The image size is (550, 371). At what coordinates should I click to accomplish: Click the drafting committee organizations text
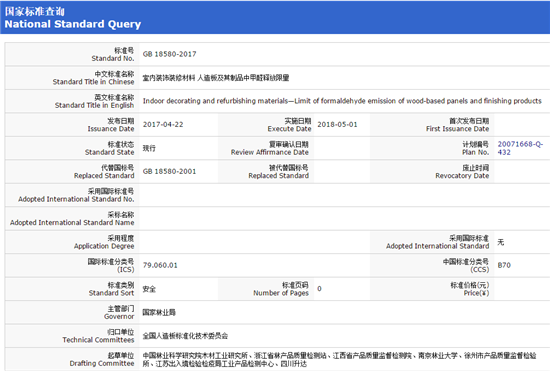point(339,359)
